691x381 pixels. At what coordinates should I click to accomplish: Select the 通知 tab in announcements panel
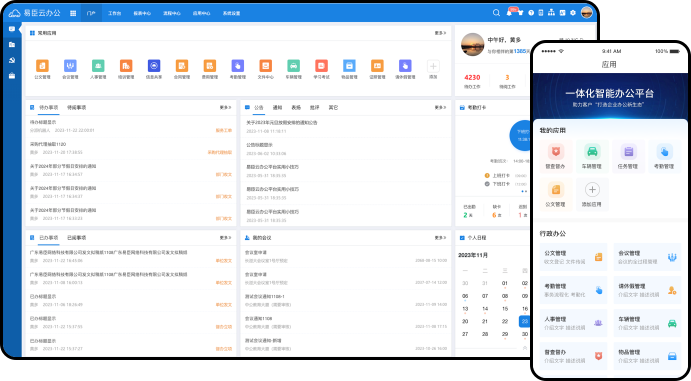point(277,107)
